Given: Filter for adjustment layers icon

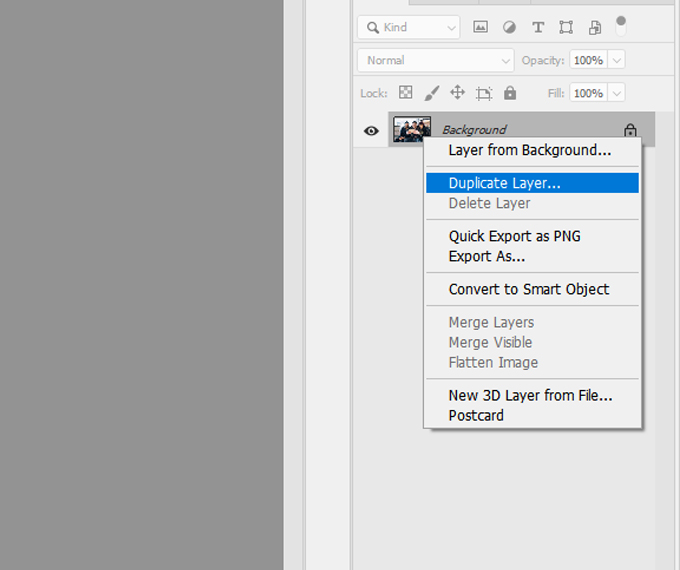Looking at the screenshot, I should coord(509,27).
